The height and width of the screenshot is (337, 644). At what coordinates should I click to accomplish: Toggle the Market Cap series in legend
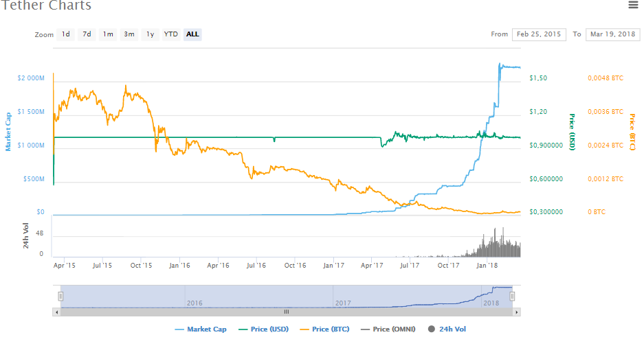click(x=201, y=329)
